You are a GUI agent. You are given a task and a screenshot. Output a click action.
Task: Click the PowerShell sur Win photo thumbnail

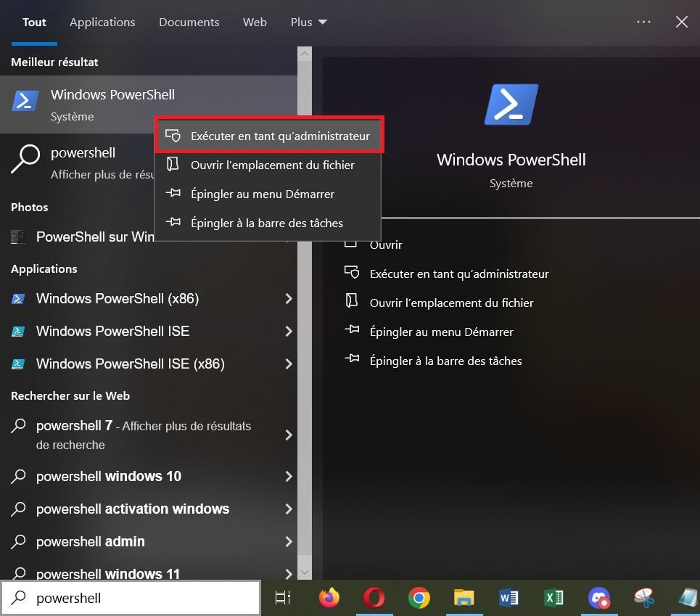point(18,237)
